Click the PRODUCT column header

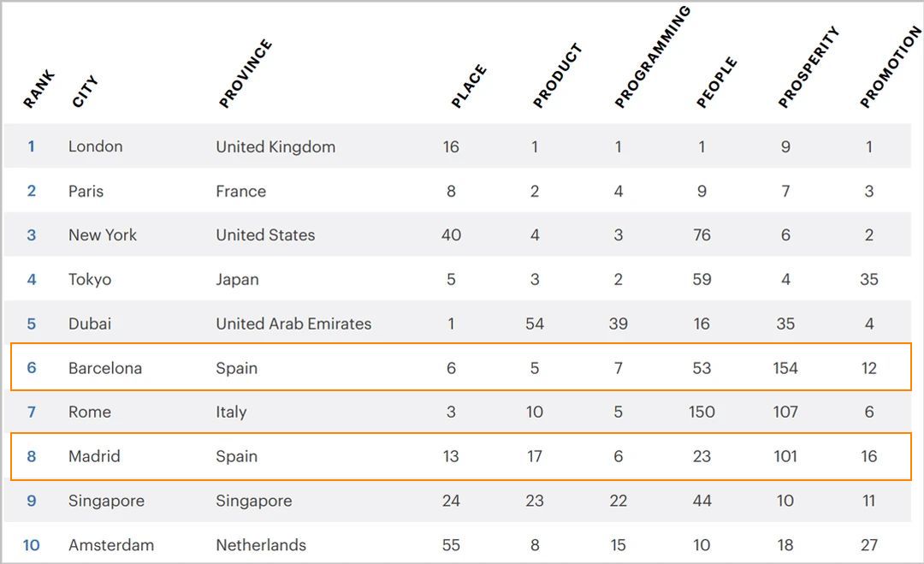click(557, 76)
